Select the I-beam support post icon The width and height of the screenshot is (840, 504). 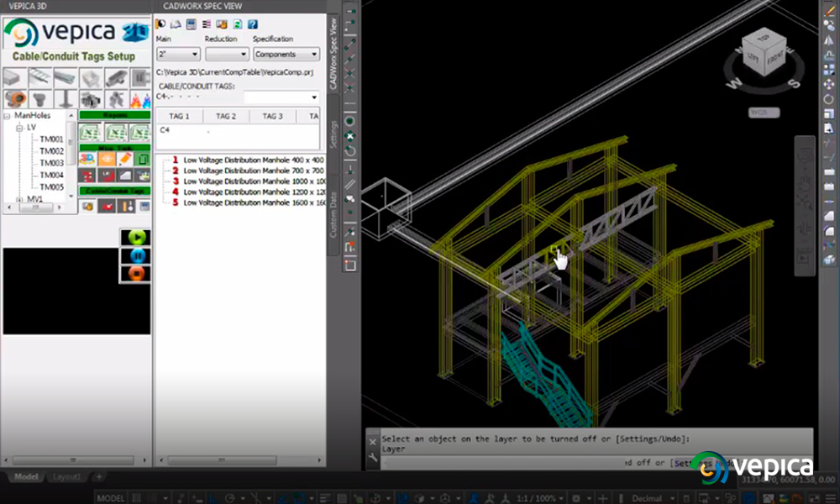(65, 100)
